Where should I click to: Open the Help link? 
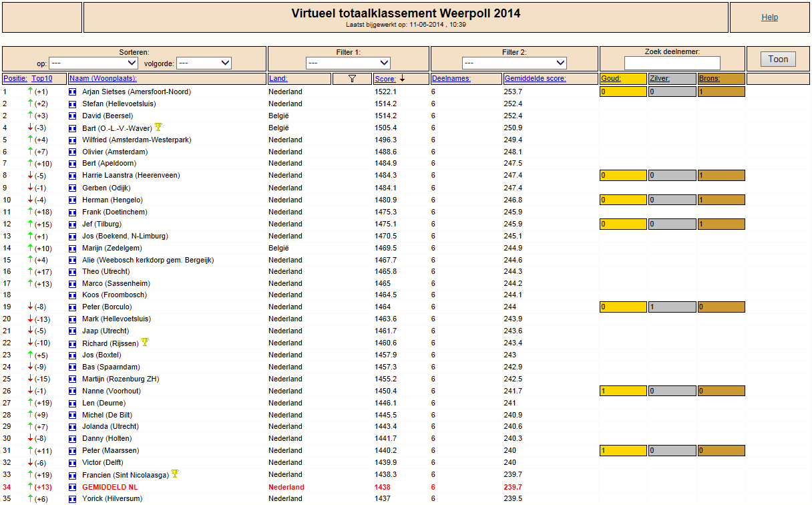tap(769, 17)
